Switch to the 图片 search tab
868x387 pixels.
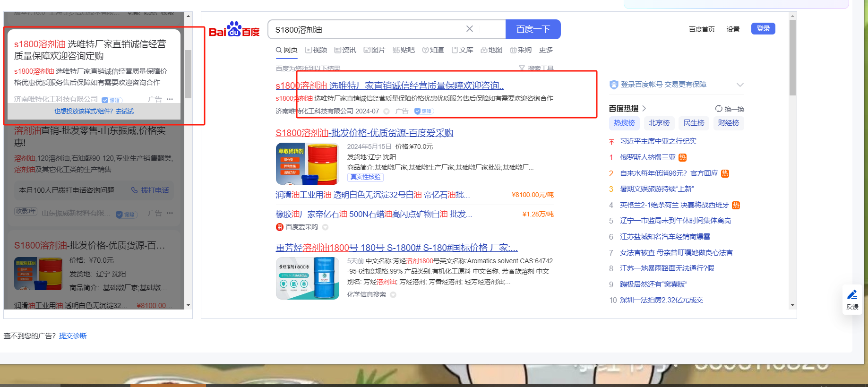[375, 50]
